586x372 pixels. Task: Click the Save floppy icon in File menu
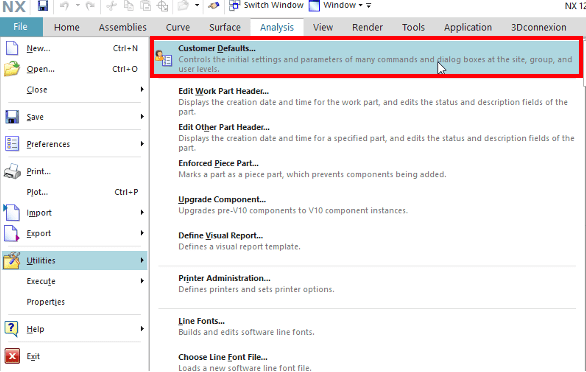(x=12, y=117)
